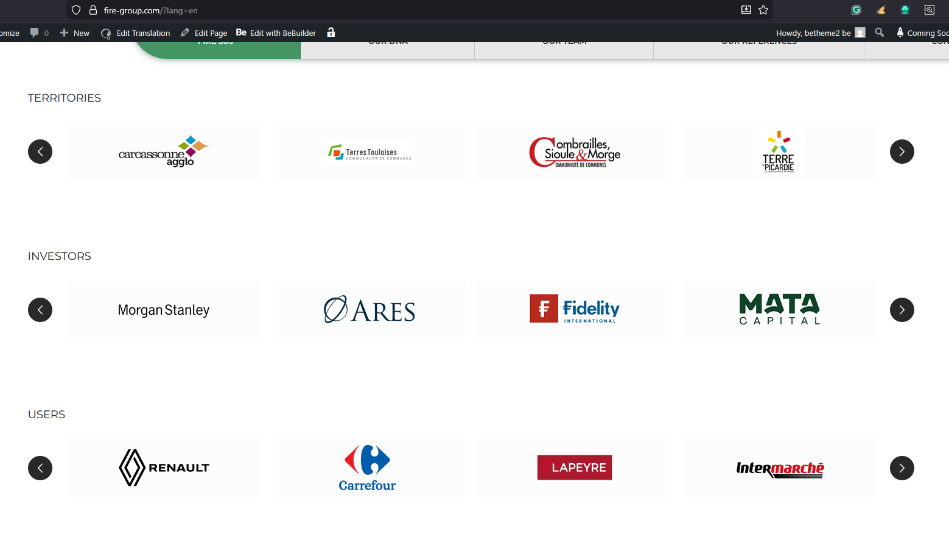Show previous Territories logos

40,152
